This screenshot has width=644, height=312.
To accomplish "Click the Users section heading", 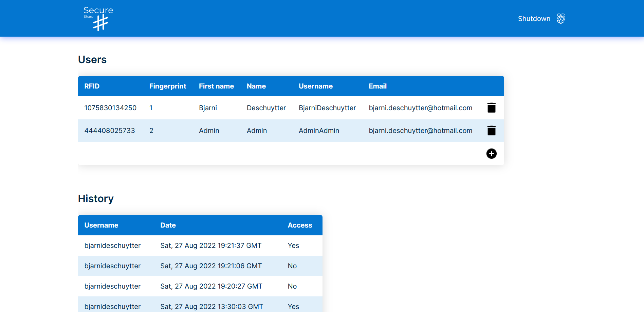I will pos(92,60).
